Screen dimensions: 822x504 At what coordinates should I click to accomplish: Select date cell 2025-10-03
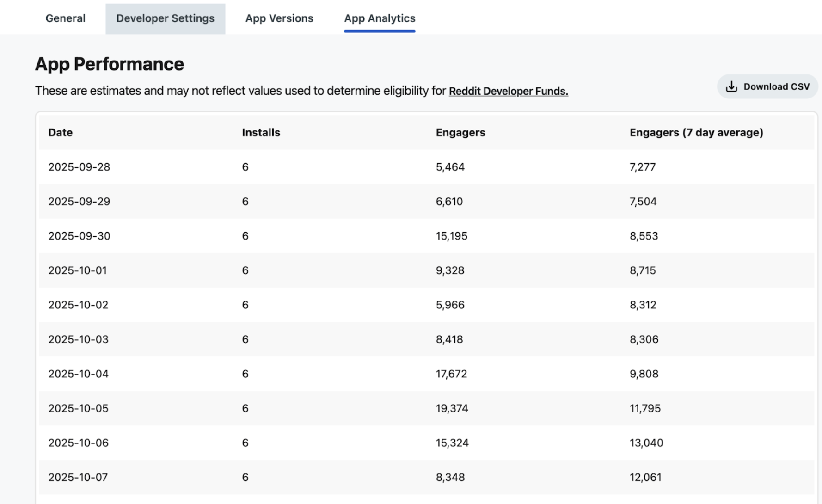point(78,339)
